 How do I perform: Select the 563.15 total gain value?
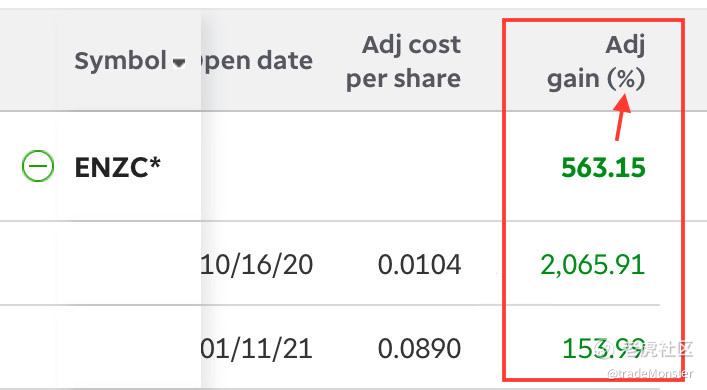[603, 167]
